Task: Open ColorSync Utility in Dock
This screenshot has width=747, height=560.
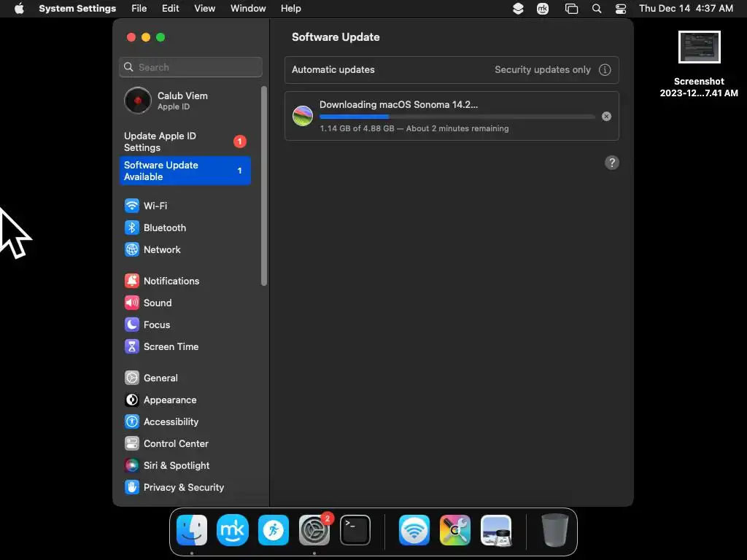Action: pos(455,530)
